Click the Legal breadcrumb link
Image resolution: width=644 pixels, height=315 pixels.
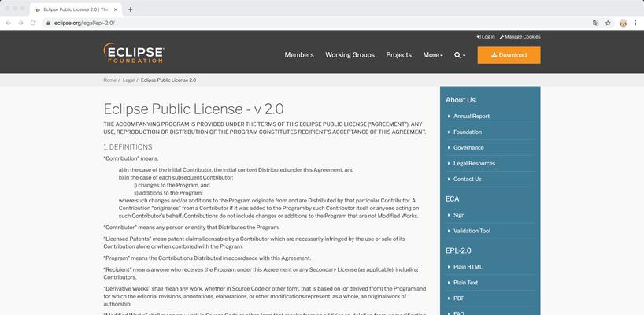click(x=128, y=80)
